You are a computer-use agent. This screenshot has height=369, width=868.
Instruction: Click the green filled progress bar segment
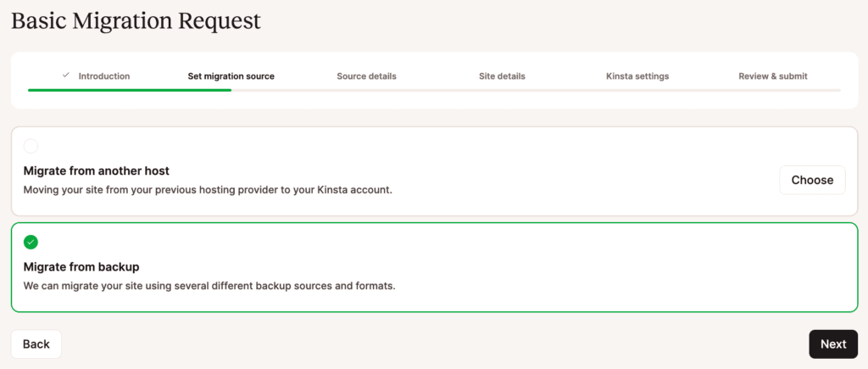point(129,89)
